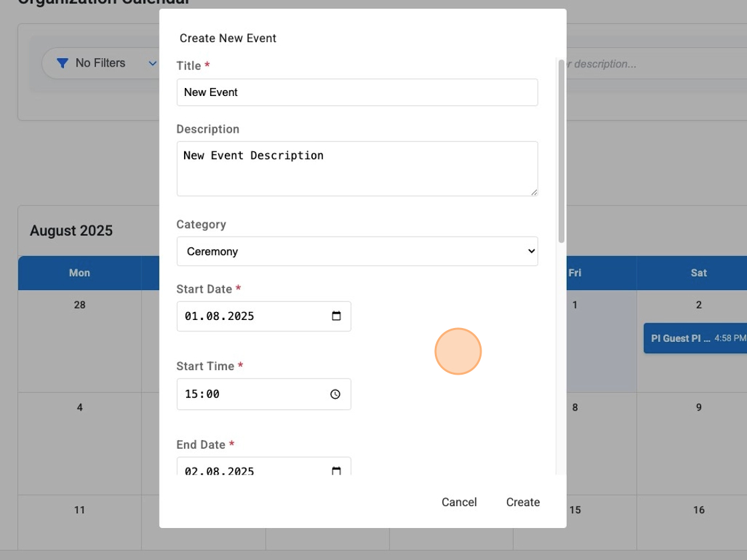This screenshot has height=560, width=747.
Task: Open the Start Time clock picker icon
Action: [x=335, y=394]
